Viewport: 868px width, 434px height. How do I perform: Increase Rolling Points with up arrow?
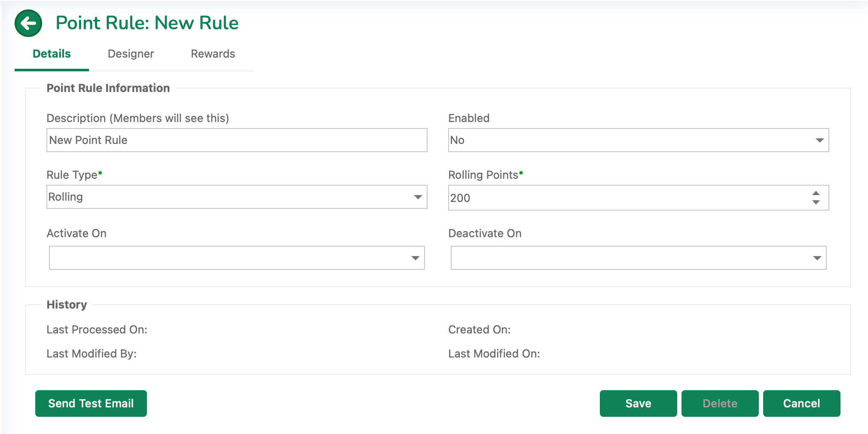click(x=816, y=193)
